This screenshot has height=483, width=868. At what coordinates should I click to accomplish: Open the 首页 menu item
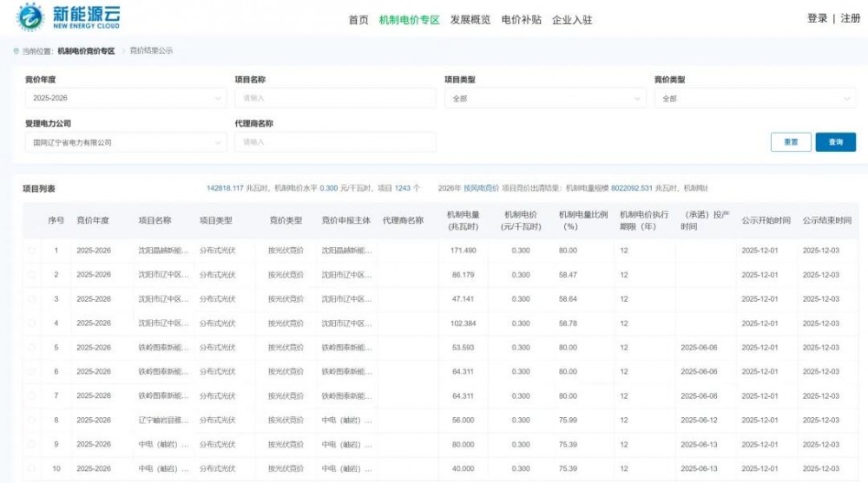(358, 20)
